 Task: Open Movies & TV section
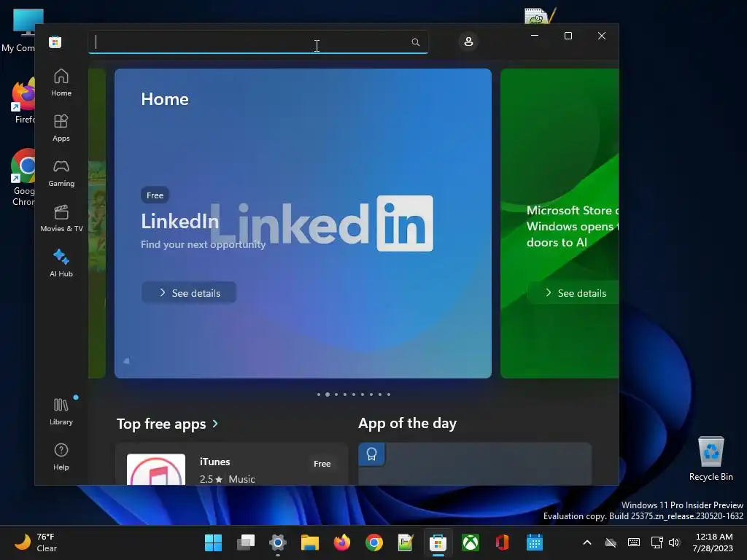61,218
